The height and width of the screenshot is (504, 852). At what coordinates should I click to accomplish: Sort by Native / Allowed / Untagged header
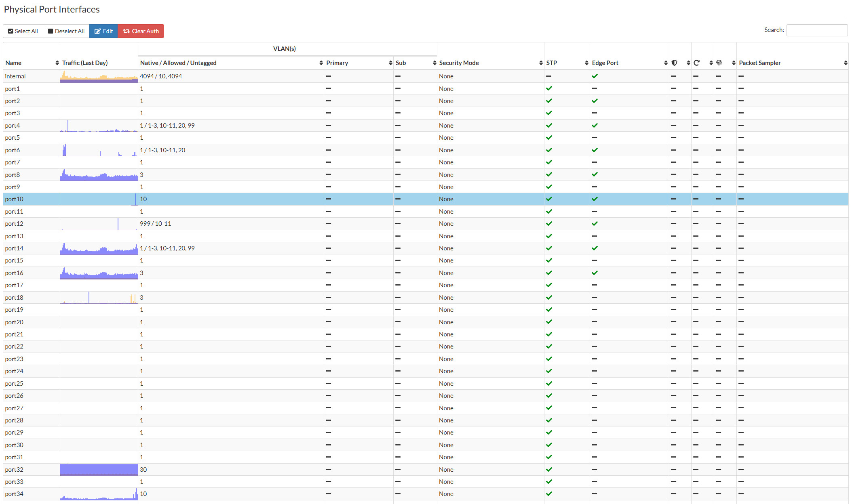(231, 63)
